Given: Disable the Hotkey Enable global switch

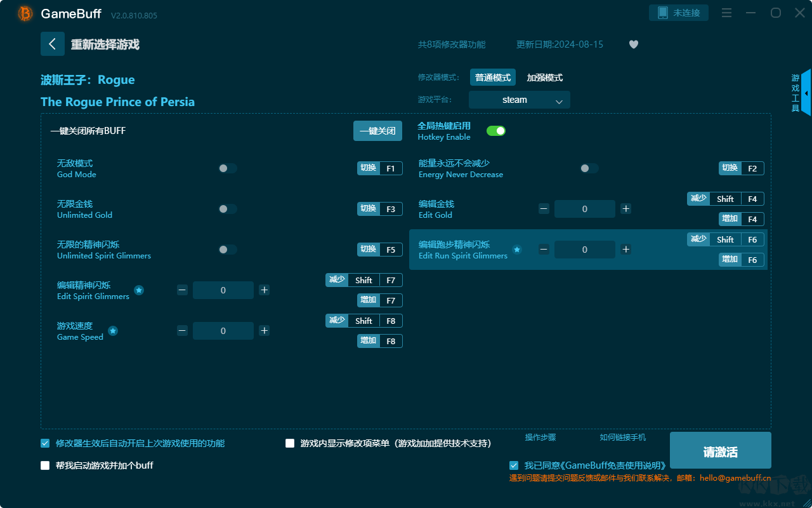Looking at the screenshot, I should click(496, 131).
